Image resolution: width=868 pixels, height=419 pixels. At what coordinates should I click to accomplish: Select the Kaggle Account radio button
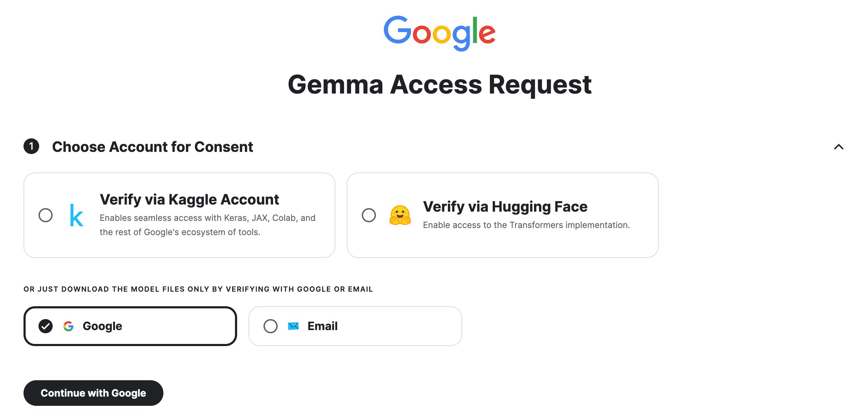pos(46,215)
